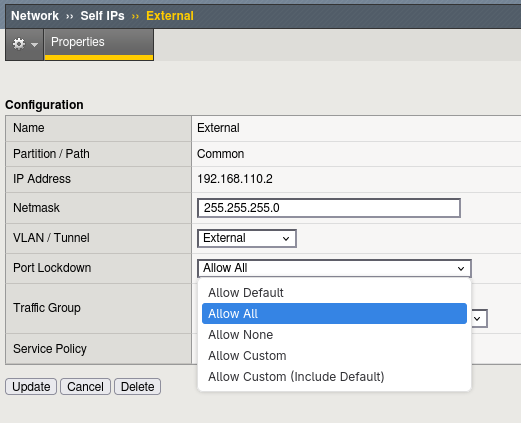Open the Traffic Group dropdown arrow
The width and height of the screenshot is (521, 423).
point(478,319)
